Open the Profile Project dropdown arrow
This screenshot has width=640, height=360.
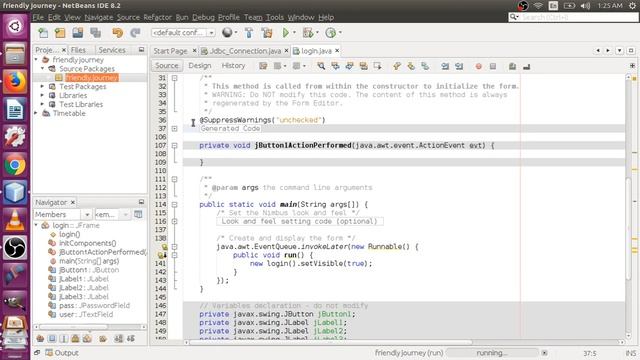(x=340, y=33)
